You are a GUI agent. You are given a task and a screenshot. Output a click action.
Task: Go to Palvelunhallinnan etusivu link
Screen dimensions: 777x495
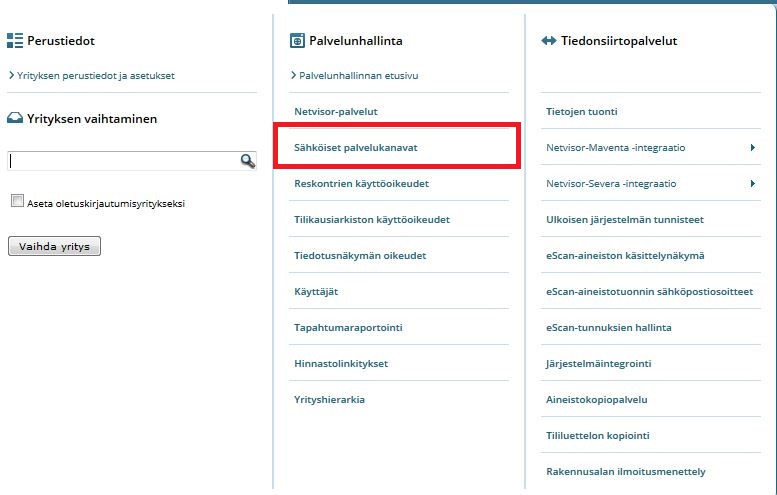pyautogui.click(x=358, y=75)
